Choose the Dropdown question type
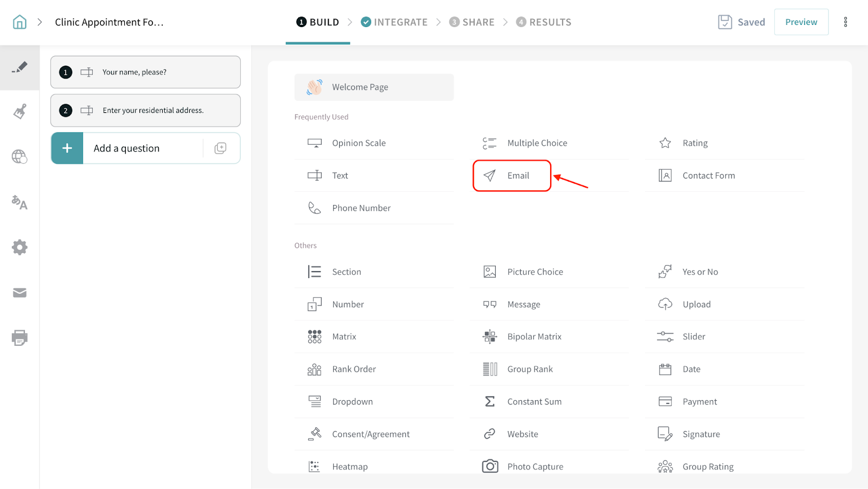Viewport: 868px width, 489px height. (352, 402)
